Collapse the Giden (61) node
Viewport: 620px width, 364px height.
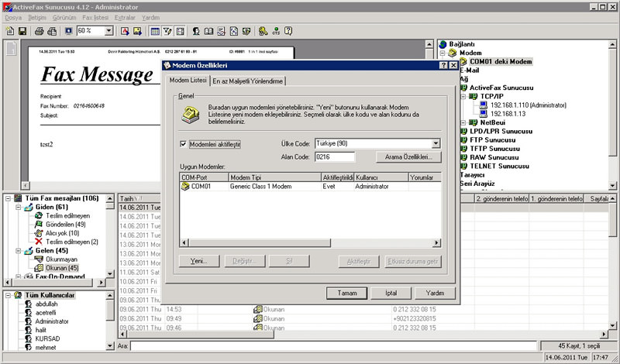point(18,207)
